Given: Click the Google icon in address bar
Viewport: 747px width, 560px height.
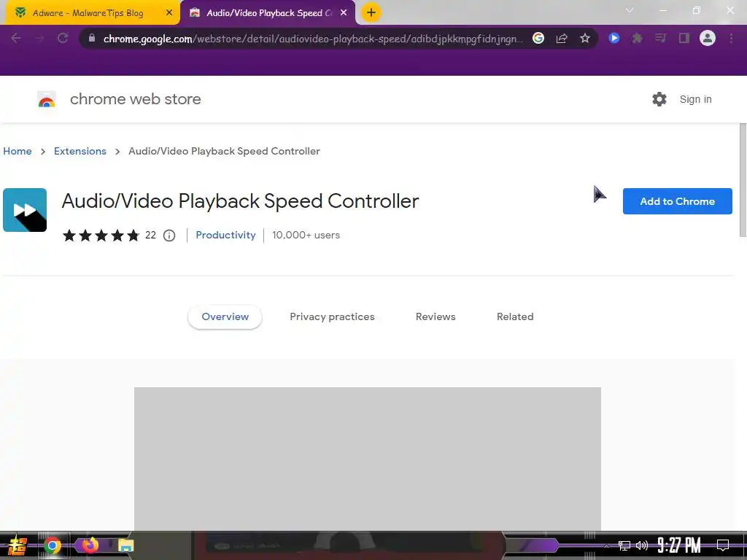Looking at the screenshot, I should 538,38.
